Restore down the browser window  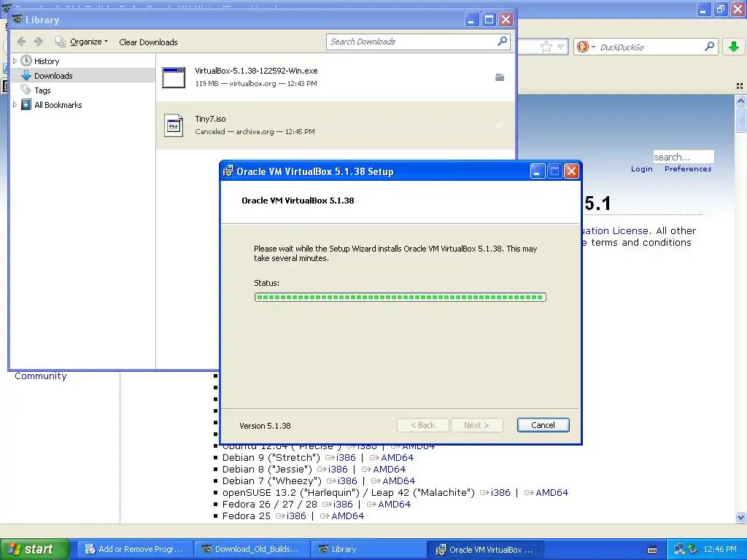point(721,9)
